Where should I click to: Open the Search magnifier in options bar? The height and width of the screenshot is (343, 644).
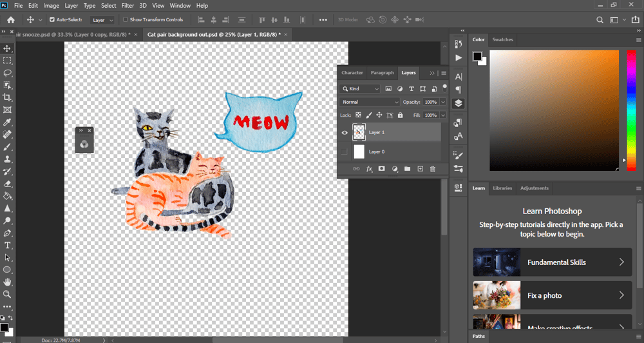[600, 20]
